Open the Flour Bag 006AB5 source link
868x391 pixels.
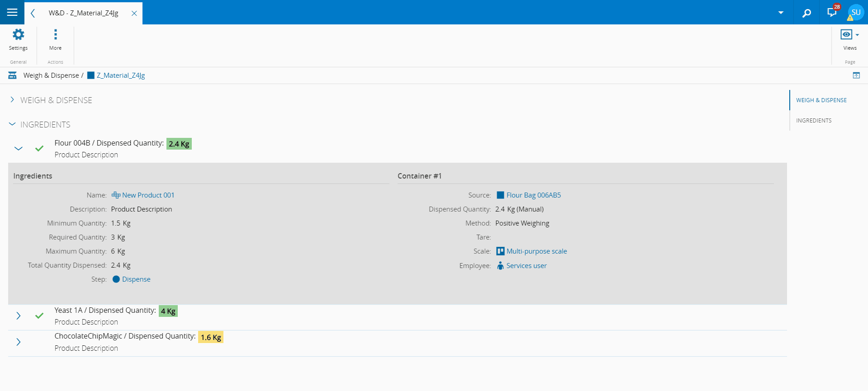click(x=534, y=195)
